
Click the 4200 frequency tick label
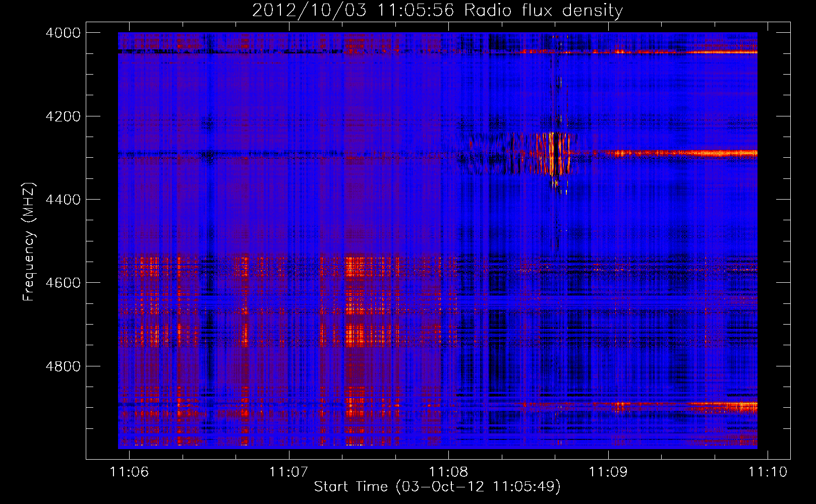click(63, 116)
